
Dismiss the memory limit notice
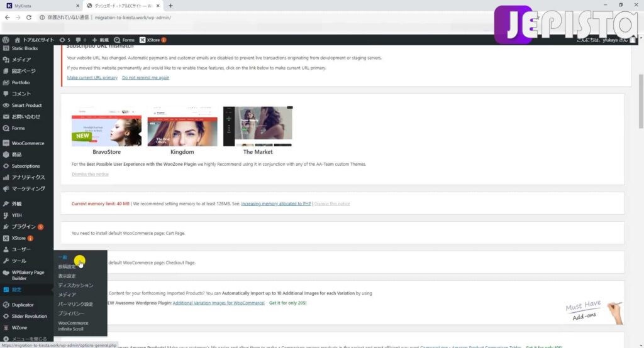[332, 204]
